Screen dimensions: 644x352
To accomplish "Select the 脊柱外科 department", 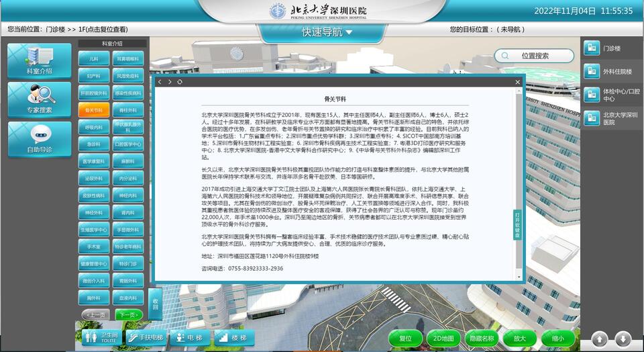I will click(x=128, y=109).
